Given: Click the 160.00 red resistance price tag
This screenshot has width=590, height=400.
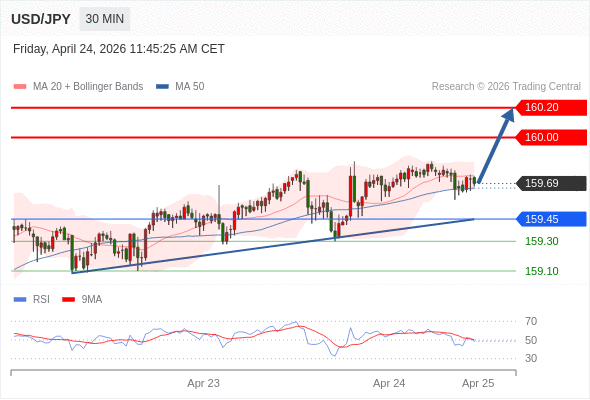Looking at the screenshot, I should [x=551, y=137].
